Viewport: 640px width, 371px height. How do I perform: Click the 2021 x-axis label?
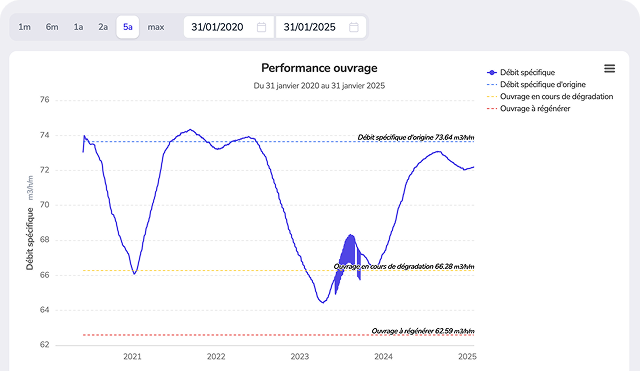[132, 357]
